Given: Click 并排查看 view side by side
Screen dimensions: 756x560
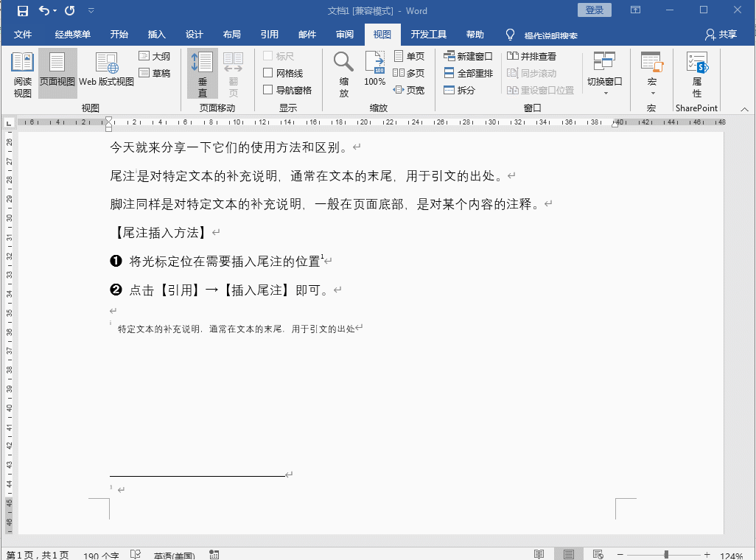Looking at the screenshot, I should point(531,57).
